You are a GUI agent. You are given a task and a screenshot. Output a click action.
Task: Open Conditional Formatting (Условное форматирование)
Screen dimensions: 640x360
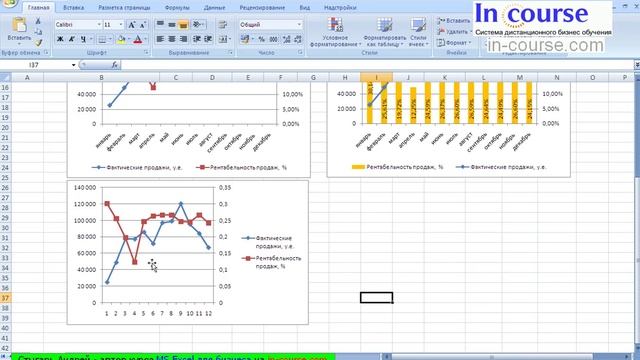click(335, 32)
